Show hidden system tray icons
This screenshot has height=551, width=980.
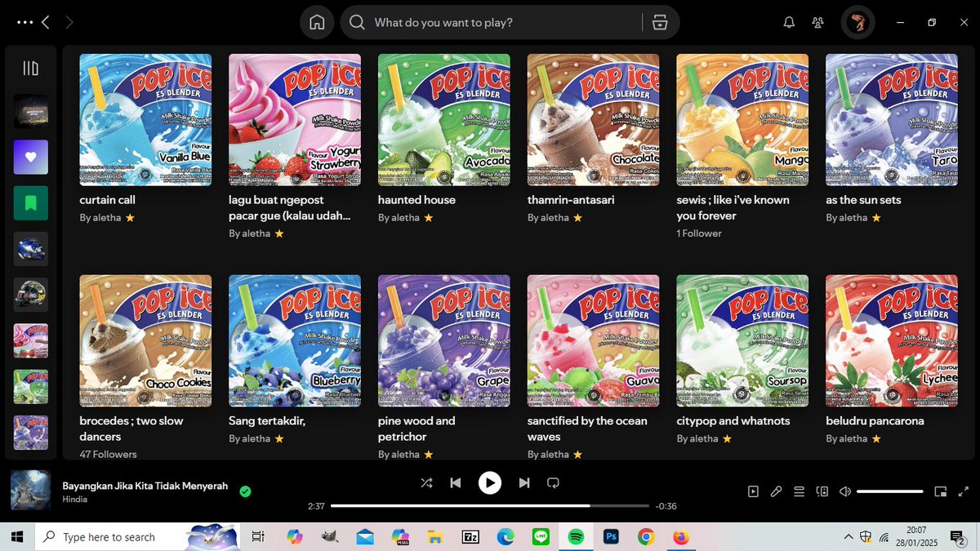(x=849, y=537)
